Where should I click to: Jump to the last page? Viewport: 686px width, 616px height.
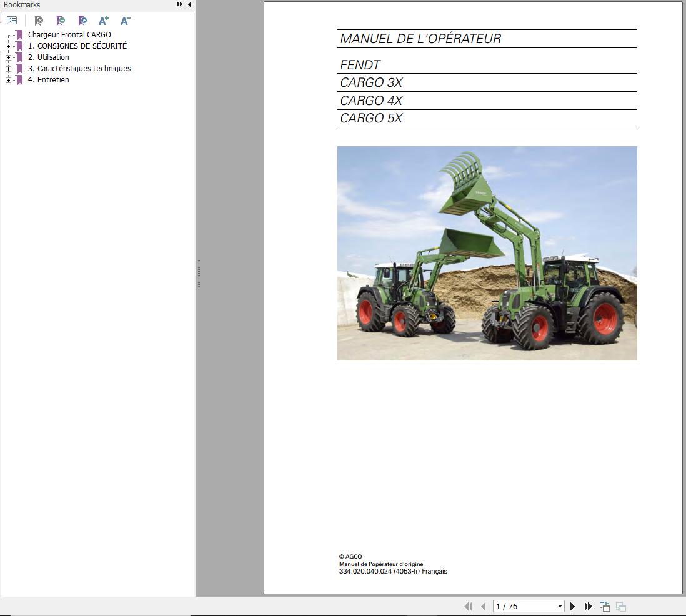coord(589,607)
